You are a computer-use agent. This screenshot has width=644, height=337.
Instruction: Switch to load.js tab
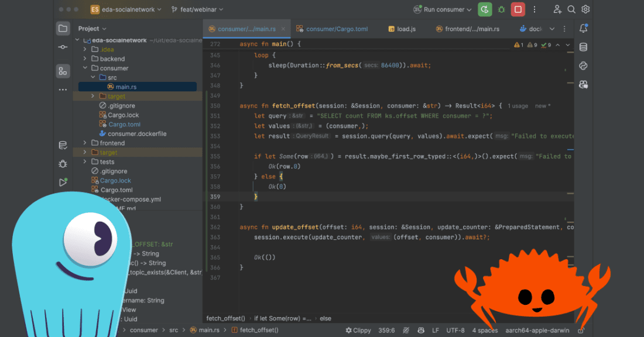click(402, 29)
